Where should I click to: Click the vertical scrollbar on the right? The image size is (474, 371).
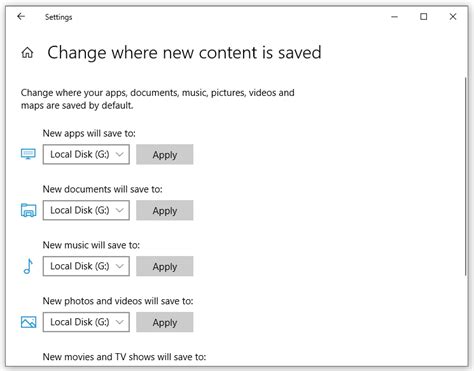tap(466, 177)
